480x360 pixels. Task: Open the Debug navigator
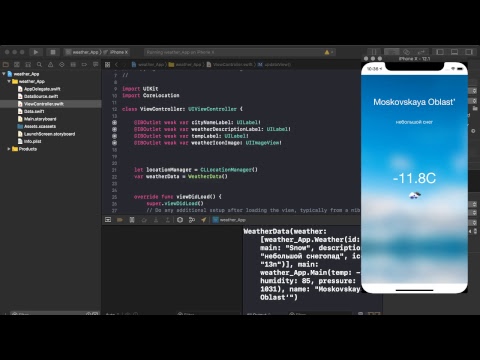click(x=73, y=64)
